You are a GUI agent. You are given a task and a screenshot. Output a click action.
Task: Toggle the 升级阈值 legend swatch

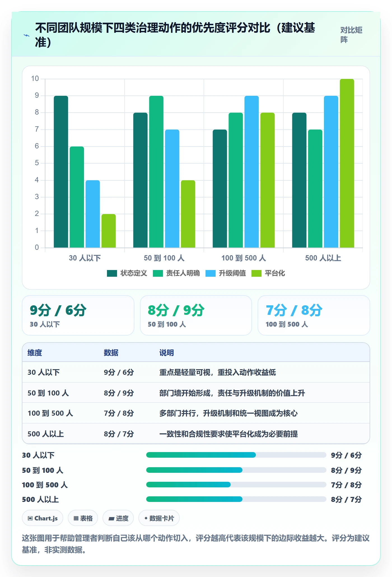point(210,273)
